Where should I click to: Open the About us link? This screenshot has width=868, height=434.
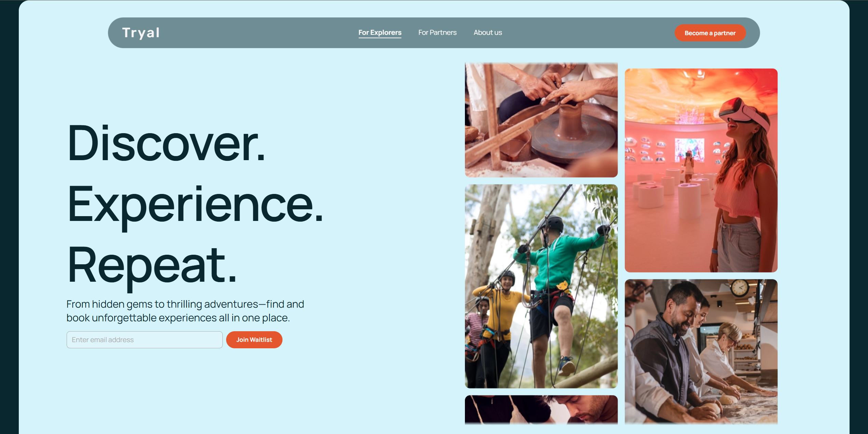(x=487, y=32)
